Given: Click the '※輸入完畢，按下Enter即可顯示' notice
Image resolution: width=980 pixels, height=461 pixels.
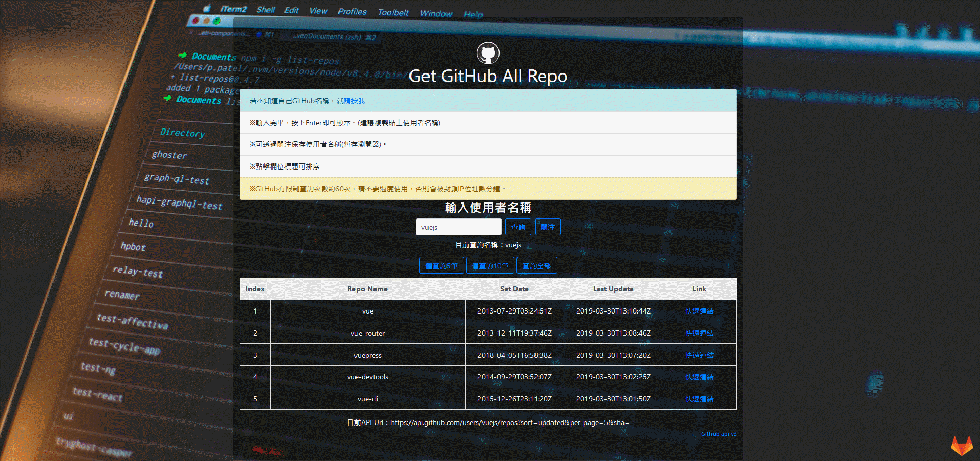Looking at the screenshot, I should coord(488,123).
